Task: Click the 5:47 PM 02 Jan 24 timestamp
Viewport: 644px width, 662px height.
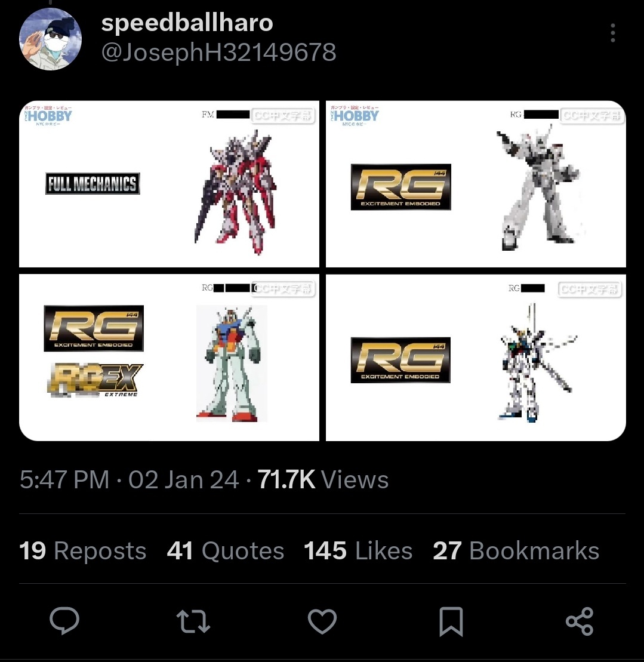Action: point(129,479)
